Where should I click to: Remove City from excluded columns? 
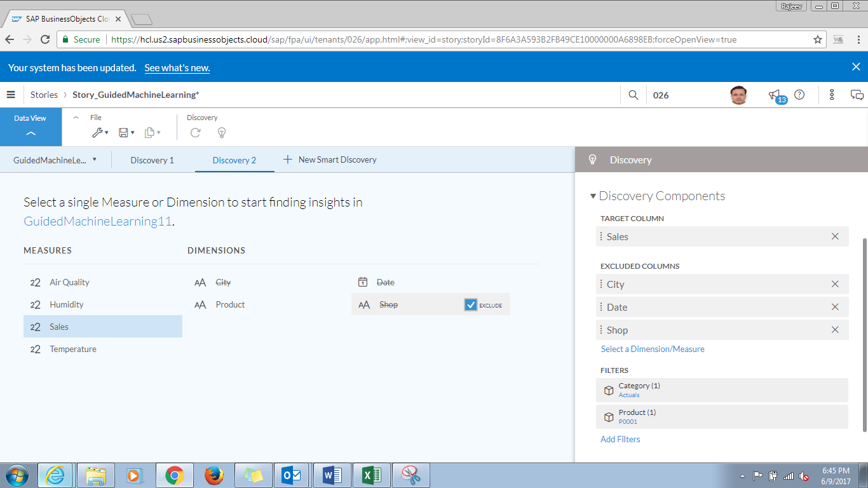pyautogui.click(x=835, y=284)
